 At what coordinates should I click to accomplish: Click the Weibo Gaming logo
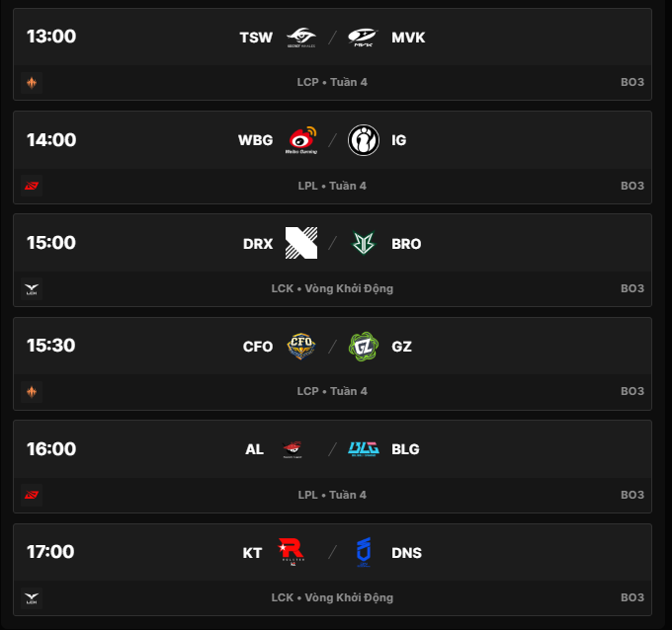[x=300, y=140]
